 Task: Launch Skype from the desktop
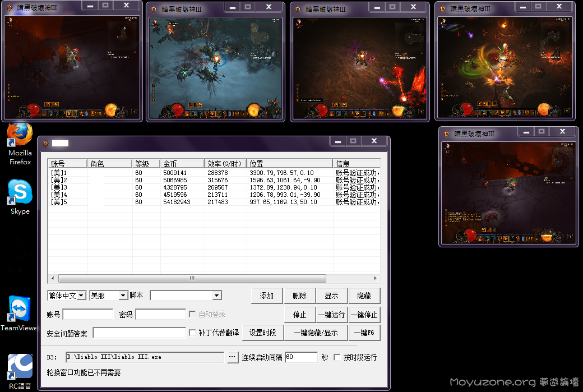coord(20,197)
